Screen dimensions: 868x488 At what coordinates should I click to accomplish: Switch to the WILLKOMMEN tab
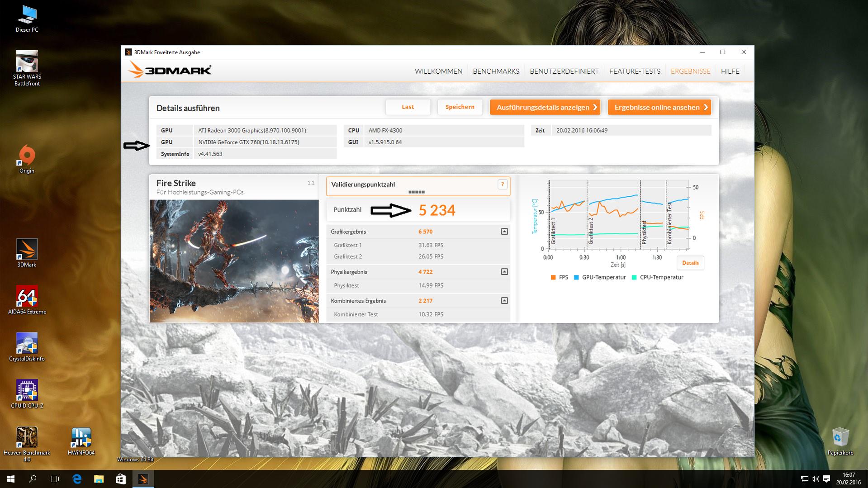coord(438,71)
